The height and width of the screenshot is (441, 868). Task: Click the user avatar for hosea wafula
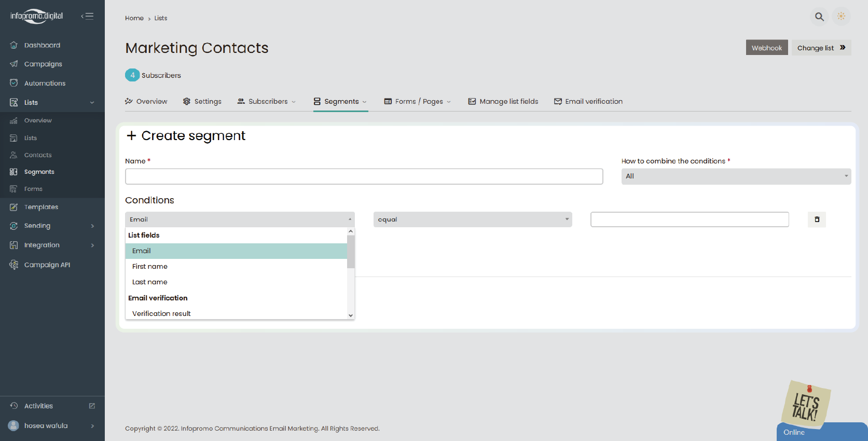pyautogui.click(x=13, y=425)
